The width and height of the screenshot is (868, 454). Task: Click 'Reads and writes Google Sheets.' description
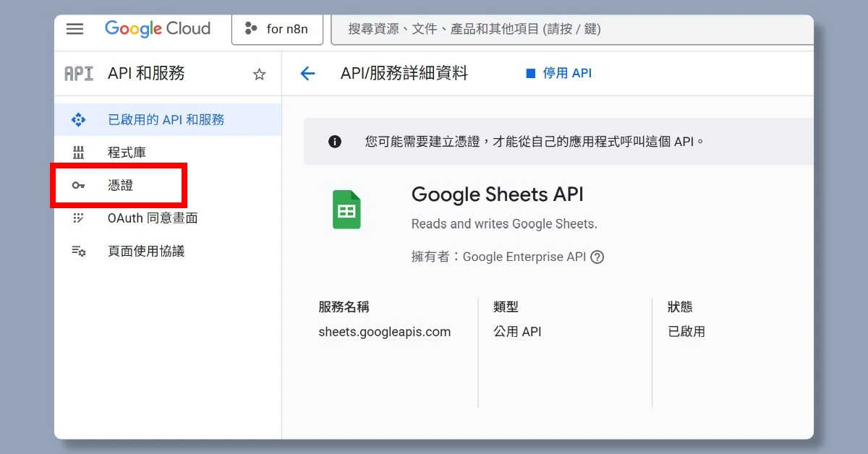[x=504, y=224]
